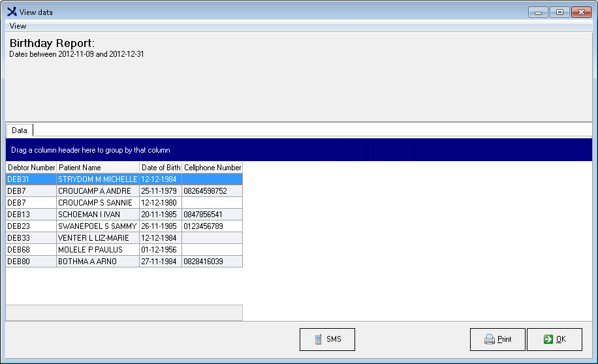The width and height of the screenshot is (598, 364).
Task: Click the green arrow icon on the OK button
Action: (x=548, y=339)
